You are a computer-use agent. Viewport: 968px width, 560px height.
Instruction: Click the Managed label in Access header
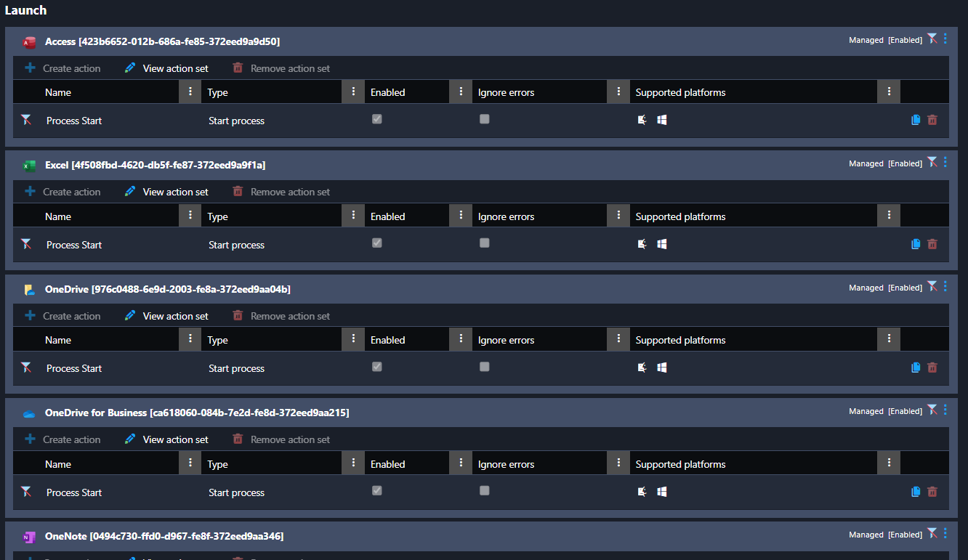coord(866,40)
